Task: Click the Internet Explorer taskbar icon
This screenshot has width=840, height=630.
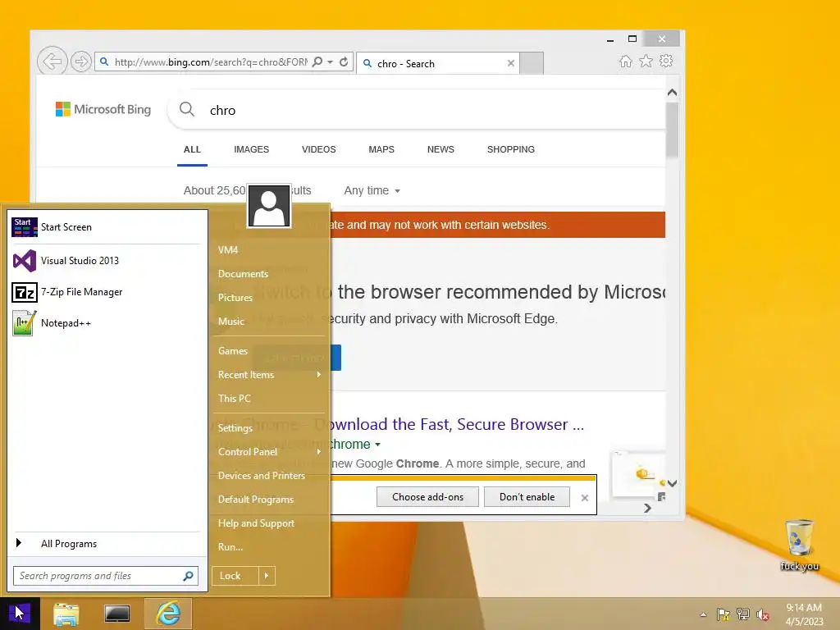Action: click(x=168, y=614)
